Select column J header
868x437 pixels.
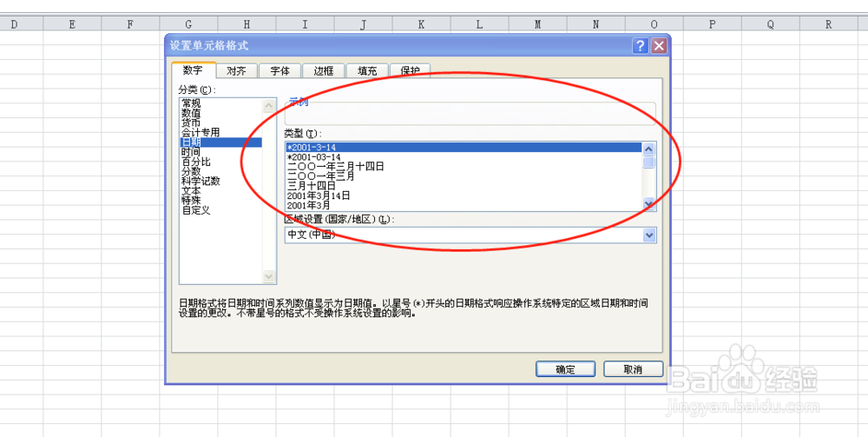click(x=363, y=23)
